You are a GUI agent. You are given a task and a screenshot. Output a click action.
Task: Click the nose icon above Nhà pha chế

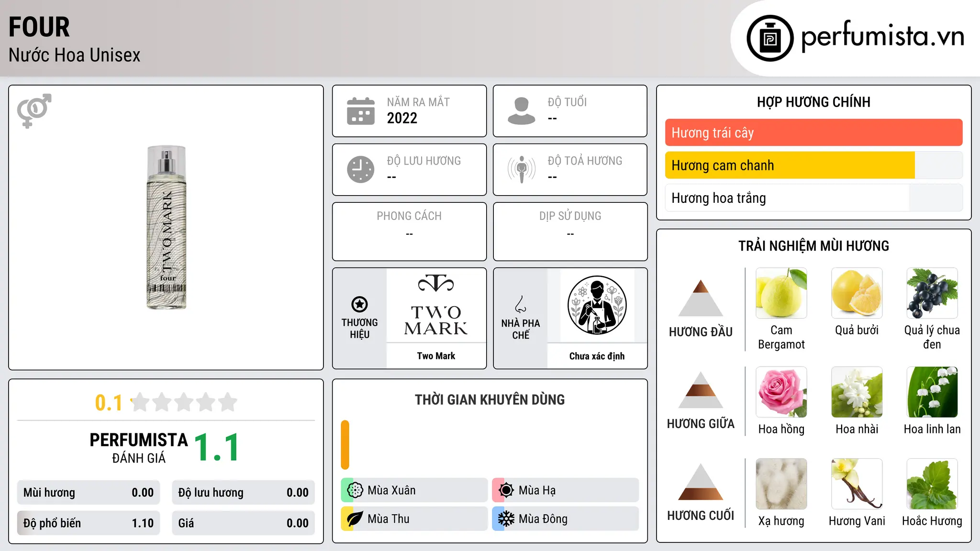point(521,304)
